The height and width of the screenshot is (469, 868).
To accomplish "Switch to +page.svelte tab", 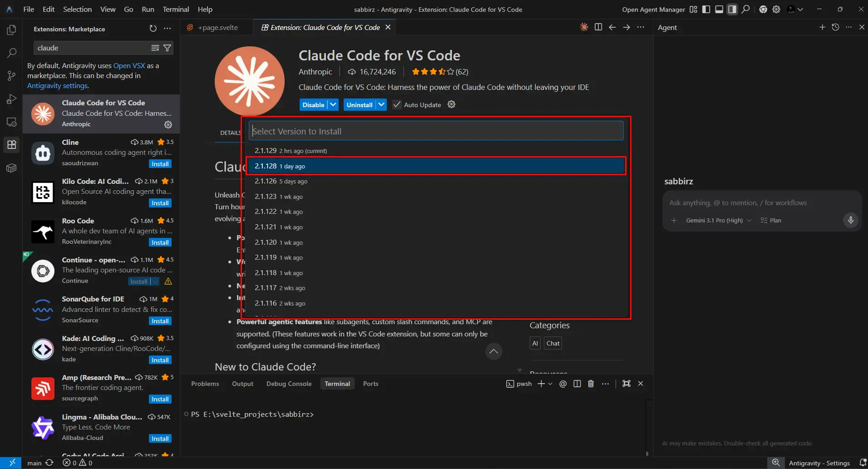I will tap(217, 27).
